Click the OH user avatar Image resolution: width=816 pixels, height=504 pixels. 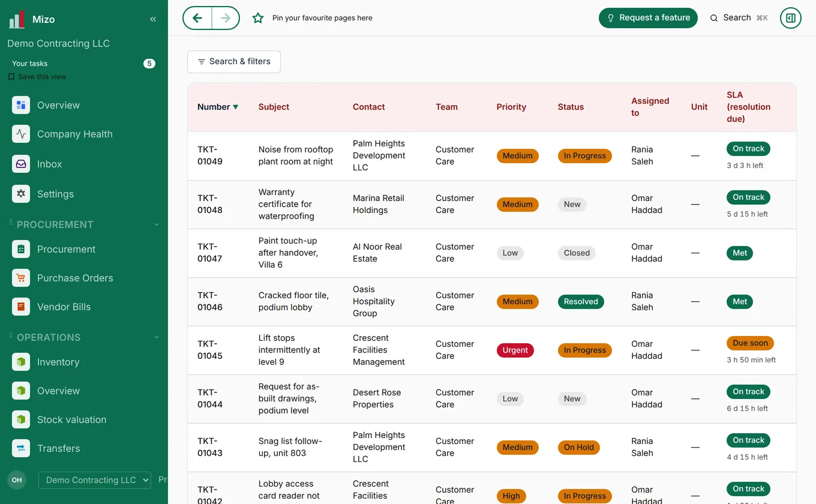[17, 480]
